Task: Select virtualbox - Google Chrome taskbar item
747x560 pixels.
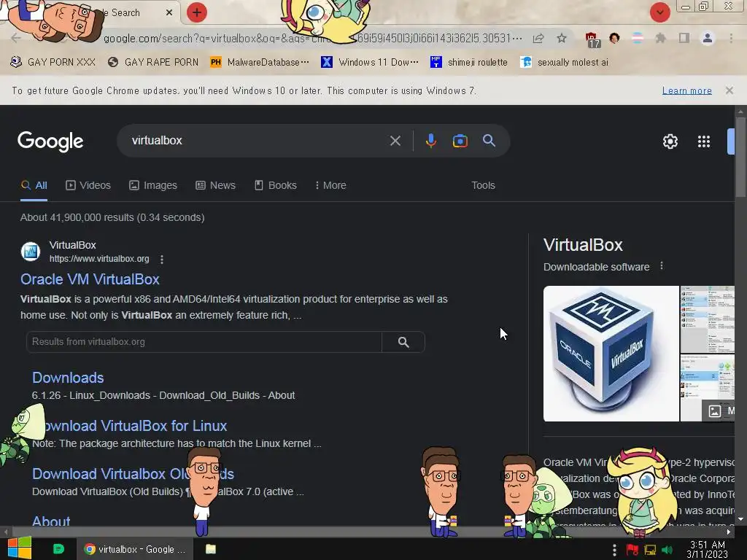Action: (135, 549)
